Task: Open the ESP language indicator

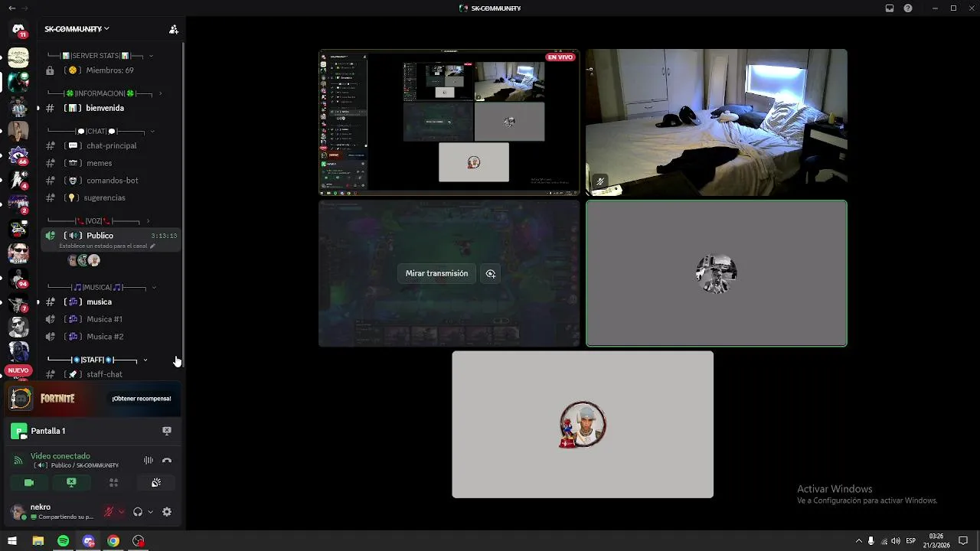Action: pos(911,541)
